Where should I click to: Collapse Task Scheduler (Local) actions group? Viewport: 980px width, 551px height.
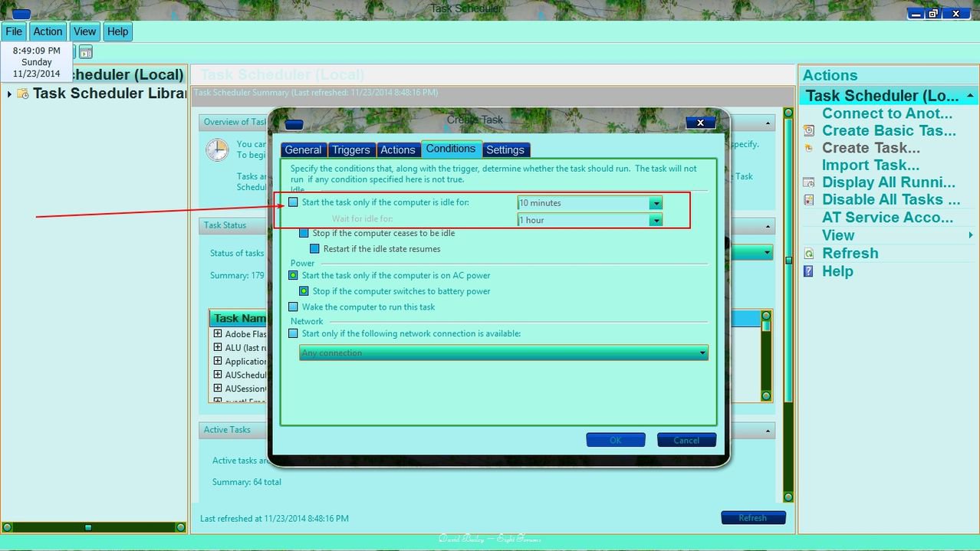[x=970, y=96]
